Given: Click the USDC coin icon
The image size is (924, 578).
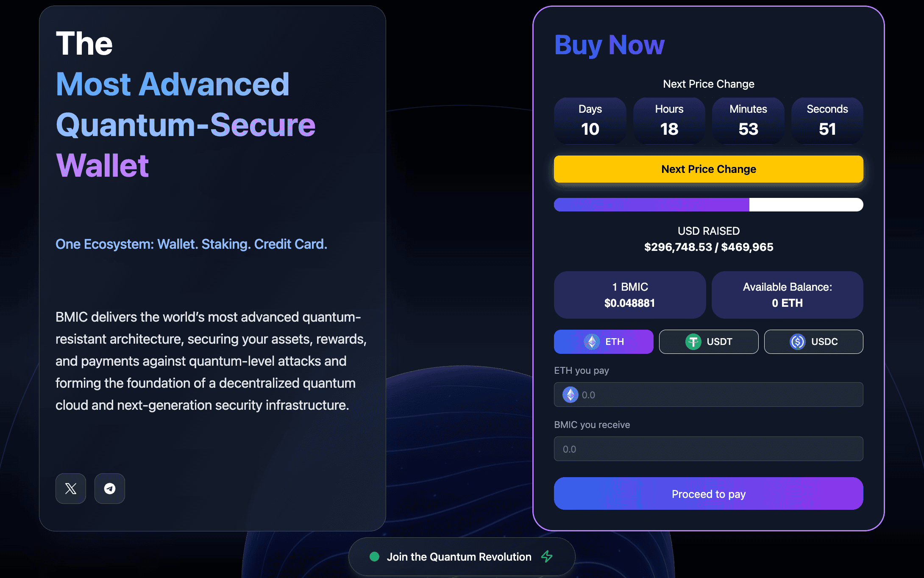Looking at the screenshot, I should [x=797, y=342].
